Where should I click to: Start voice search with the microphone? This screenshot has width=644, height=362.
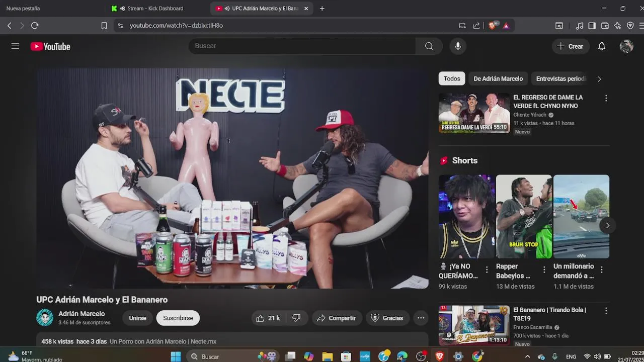[458, 46]
